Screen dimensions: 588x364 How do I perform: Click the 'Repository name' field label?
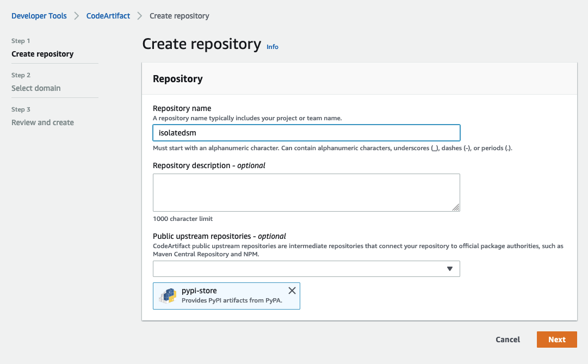click(x=182, y=108)
